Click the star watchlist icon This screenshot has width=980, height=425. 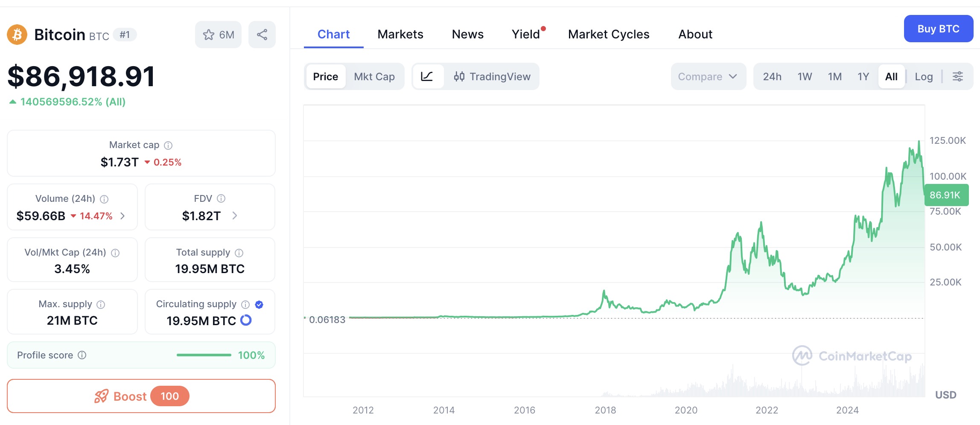coord(209,35)
